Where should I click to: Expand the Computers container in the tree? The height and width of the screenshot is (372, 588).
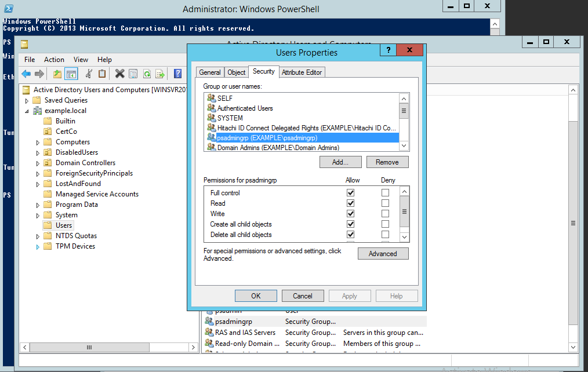pos(37,141)
